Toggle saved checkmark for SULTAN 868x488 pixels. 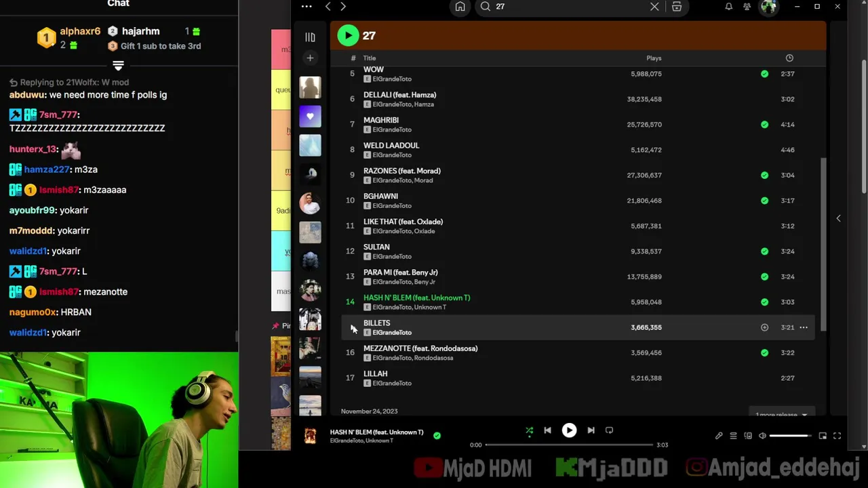(x=764, y=251)
